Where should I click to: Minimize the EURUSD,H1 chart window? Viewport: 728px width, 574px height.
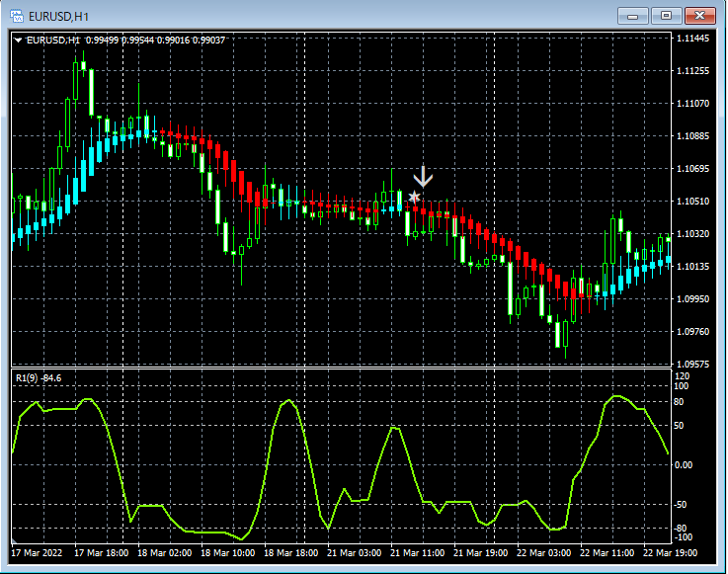pos(632,15)
